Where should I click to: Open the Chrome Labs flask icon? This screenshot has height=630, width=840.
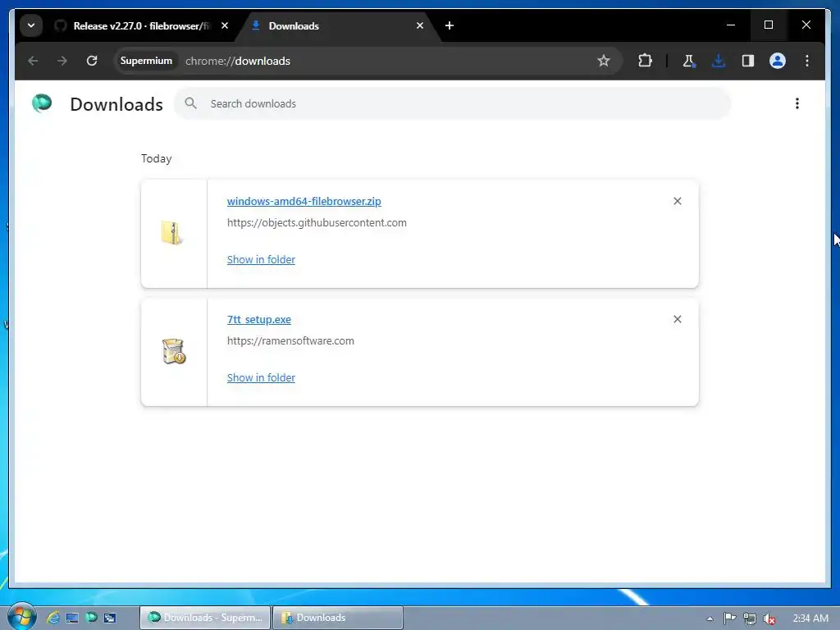click(689, 61)
